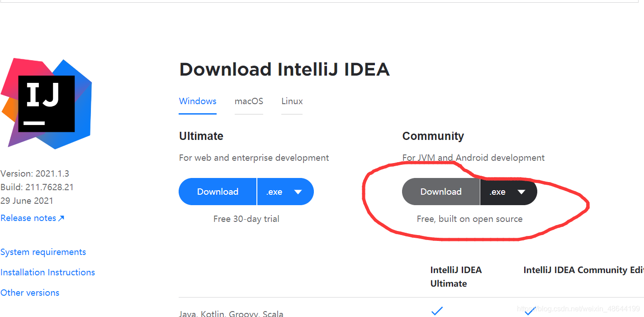
Task: Click 'Download IntelliJ IDEA' heading
Action: click(x=284, y=70)
